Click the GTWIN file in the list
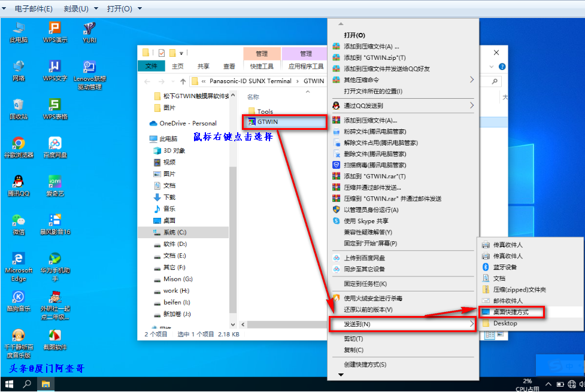 (267, 121)
